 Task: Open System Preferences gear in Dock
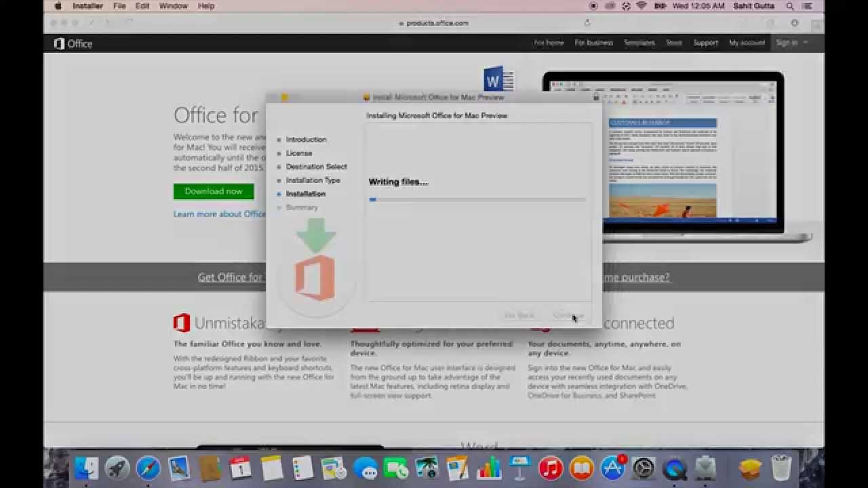643,468
